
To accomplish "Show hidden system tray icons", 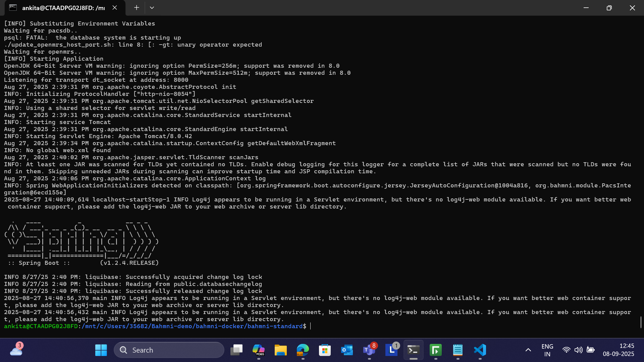I will point(528,350).
